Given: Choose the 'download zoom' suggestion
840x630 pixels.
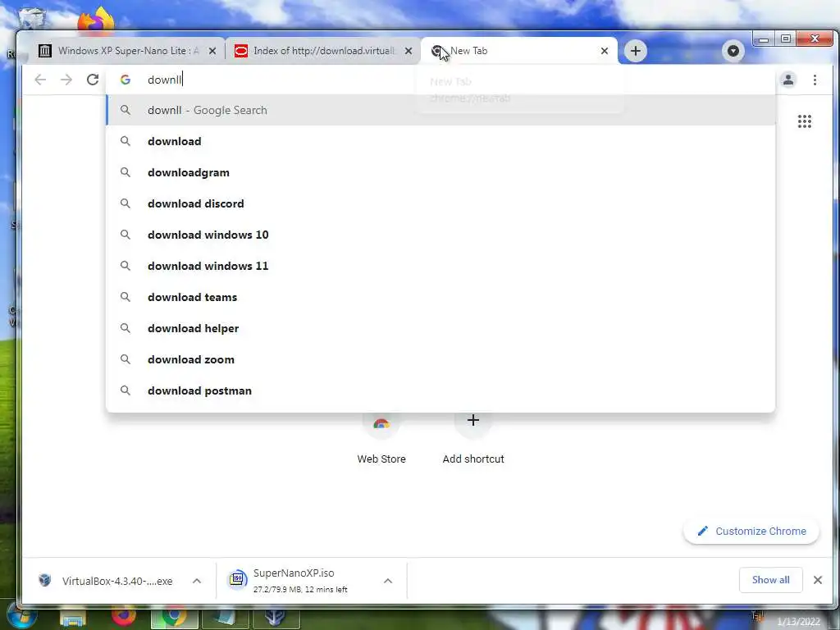Looking at the screenshot, I should (x=441, y=359).
